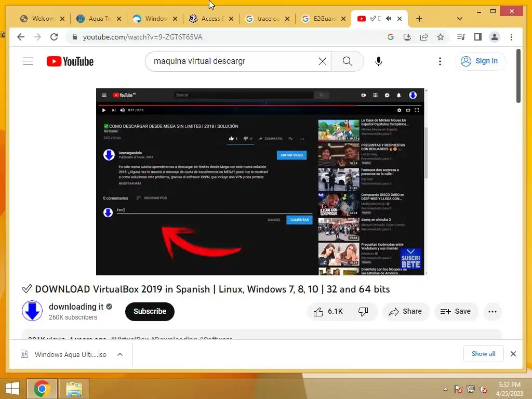Open more actions ellipsis under the video
This screenshot has width=532, height=399.
tap(493, 312)
